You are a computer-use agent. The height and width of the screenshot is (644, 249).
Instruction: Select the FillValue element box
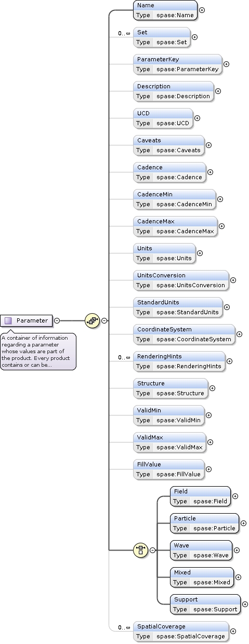[x=169, y=469]
